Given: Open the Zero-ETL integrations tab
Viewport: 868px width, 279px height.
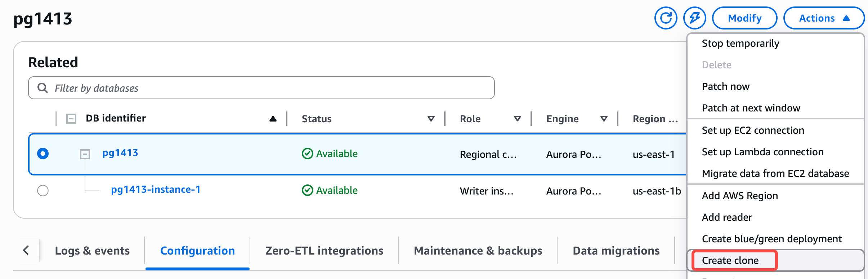Looking at the screenshot, I should pyautogui.click(x=324, y=251).
